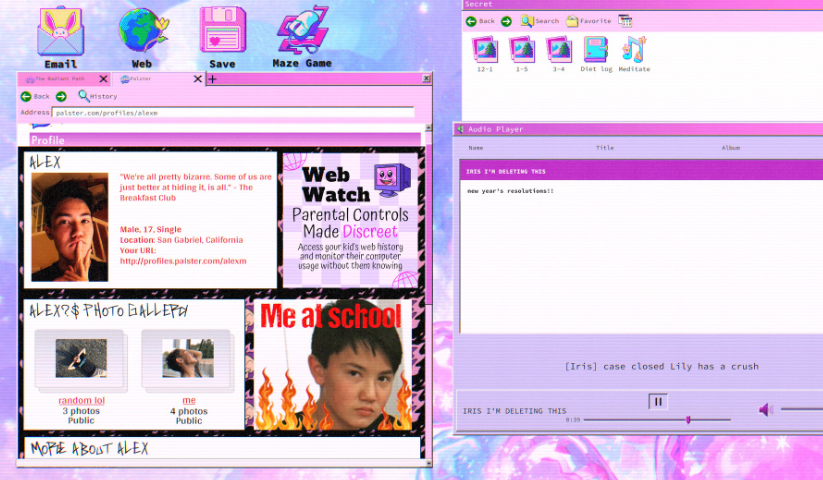Click the Audio Player title bar
Viewport: 823px width, 480px height.
pos(639,129)
